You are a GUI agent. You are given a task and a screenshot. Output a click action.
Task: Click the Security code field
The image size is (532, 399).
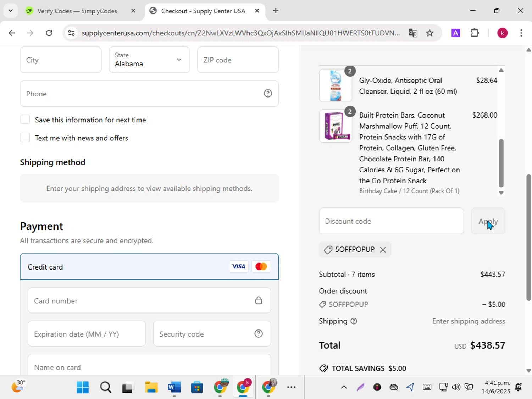coord(212,334)
